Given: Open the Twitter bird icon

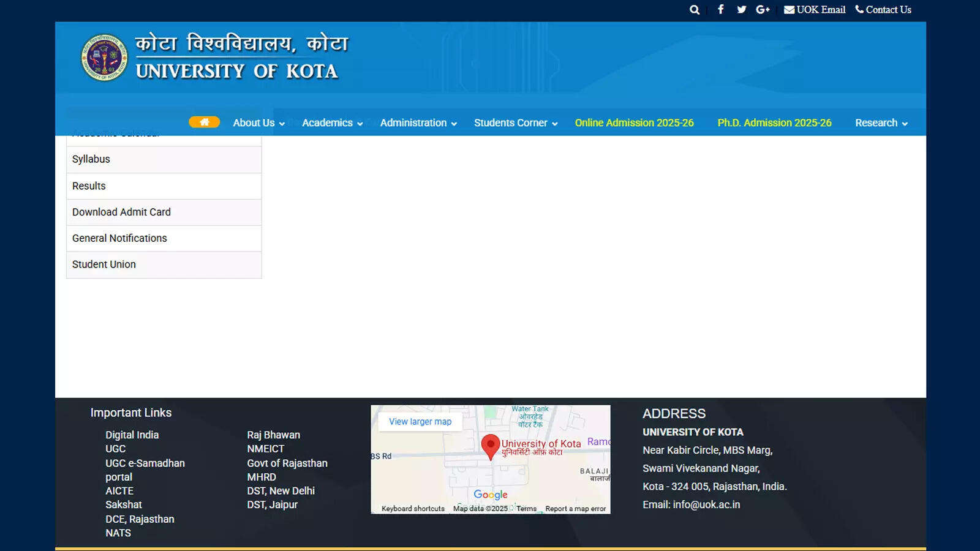Looking at the screenshot, I should 742,9.
